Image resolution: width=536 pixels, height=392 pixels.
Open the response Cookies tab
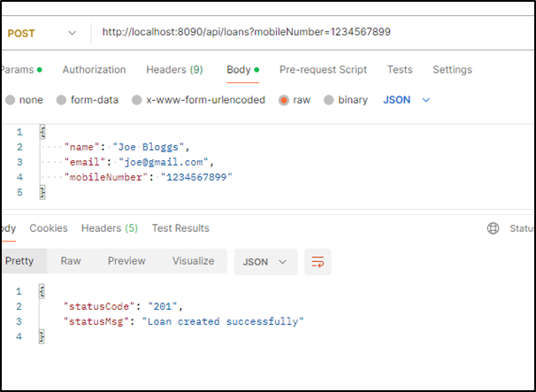tap(49, 227)
